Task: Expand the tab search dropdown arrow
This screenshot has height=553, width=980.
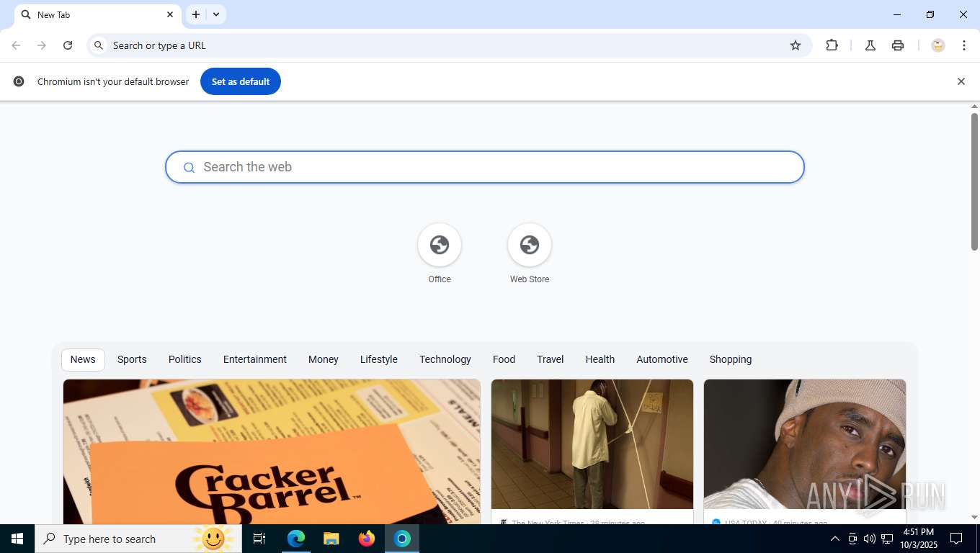Action: point(216,14)
